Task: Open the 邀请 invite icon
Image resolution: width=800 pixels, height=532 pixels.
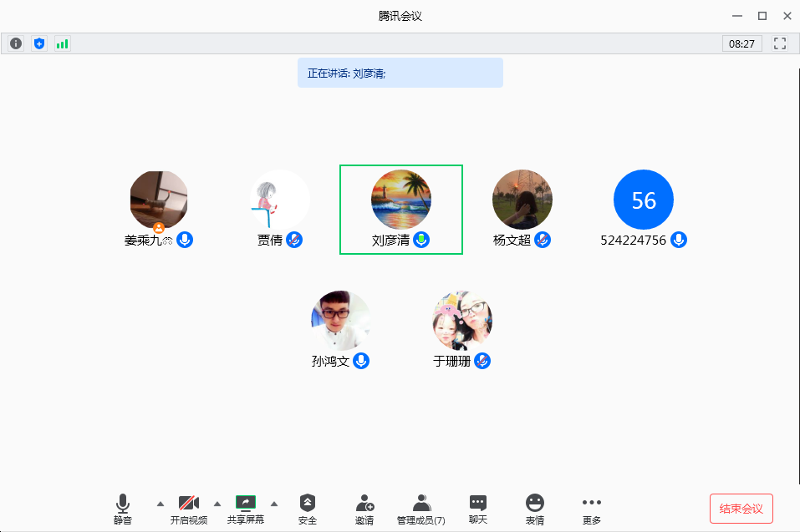Action: point(364,509)
